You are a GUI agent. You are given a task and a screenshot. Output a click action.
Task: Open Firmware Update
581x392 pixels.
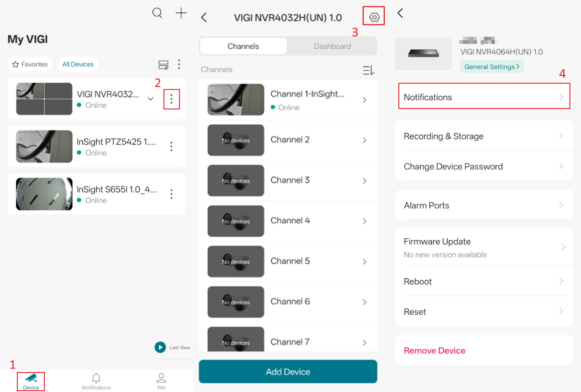pos(484,247)
